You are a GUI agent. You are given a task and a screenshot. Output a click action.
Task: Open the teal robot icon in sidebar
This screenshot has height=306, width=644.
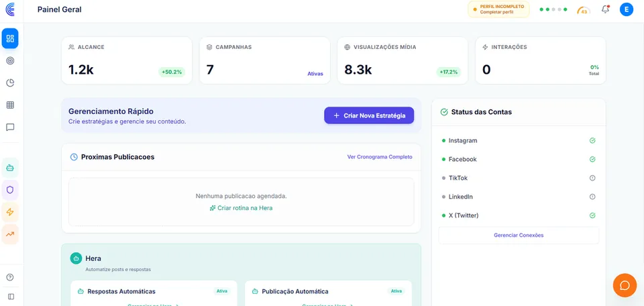click(x=10, y=168)
